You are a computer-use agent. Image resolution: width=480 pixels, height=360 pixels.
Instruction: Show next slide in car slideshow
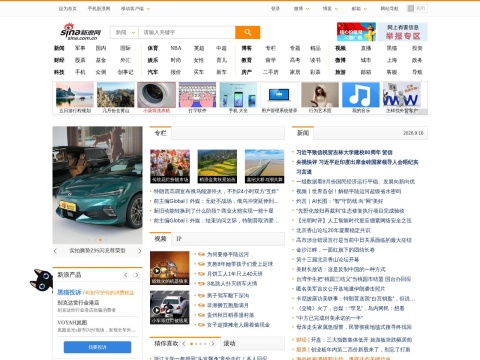pos(139,251)
